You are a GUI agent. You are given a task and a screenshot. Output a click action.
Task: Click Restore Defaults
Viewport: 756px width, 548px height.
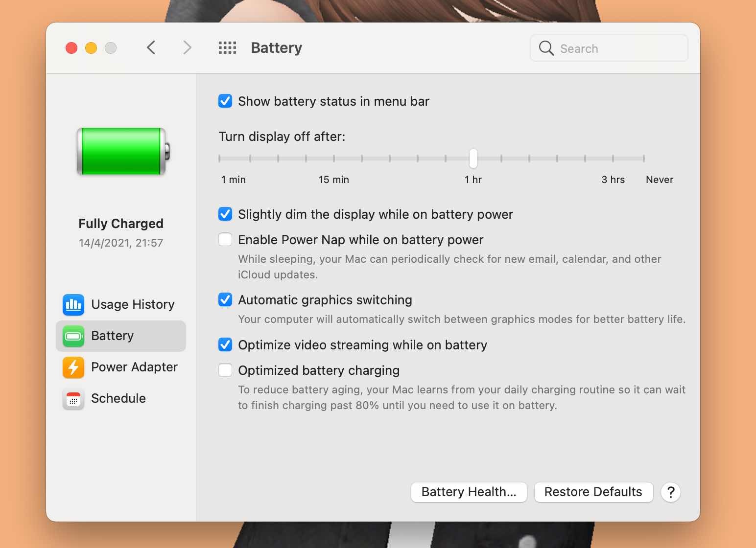tap(593, 492)
